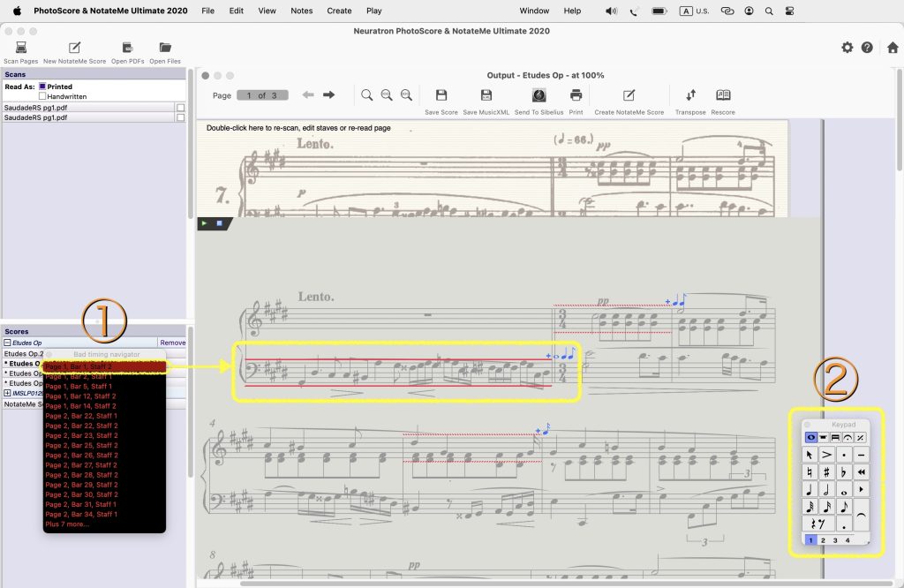The width and height of the screenshot is (904, 588).
Task: Collapse the Etudes Op score tree
Action: pos(8,343)
